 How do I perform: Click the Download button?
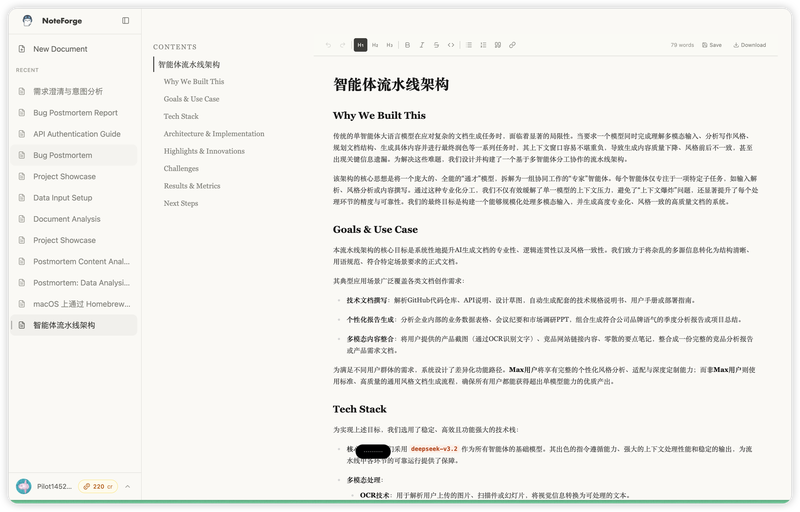coord(749,45)
